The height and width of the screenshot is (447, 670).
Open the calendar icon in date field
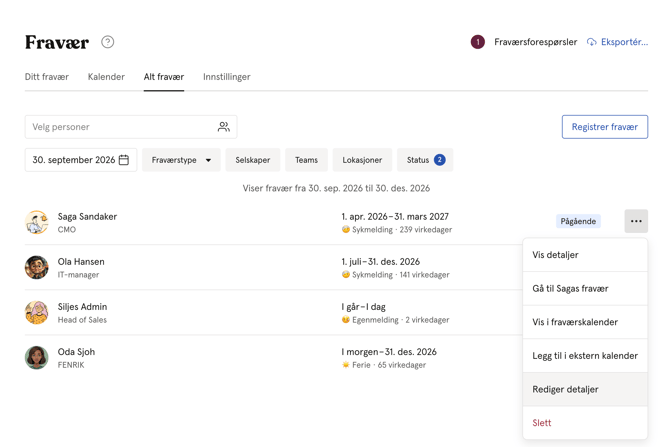(123, 160)
